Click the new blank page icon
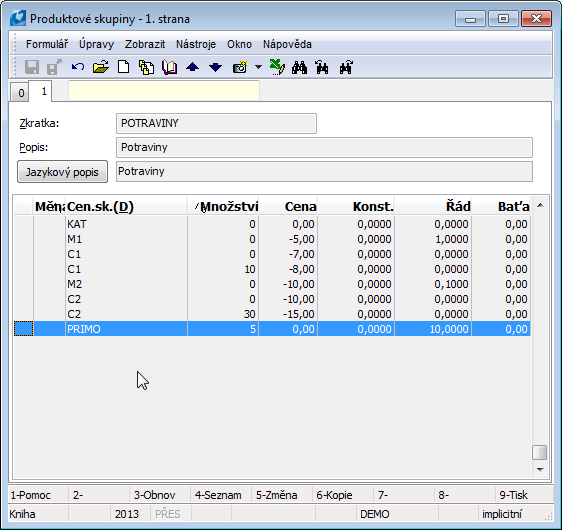This screenshot has height=530, width=562. tap(124, 67)
